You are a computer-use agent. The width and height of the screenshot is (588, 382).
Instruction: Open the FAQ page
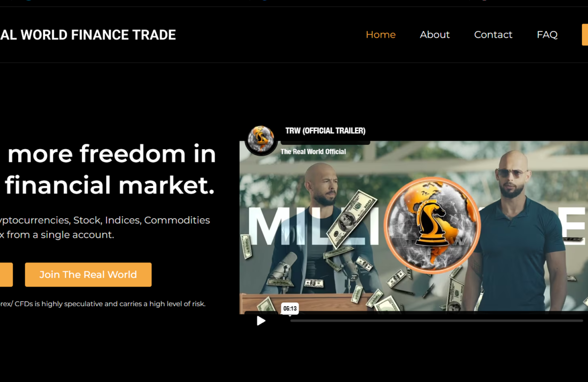tap(547, 35)
